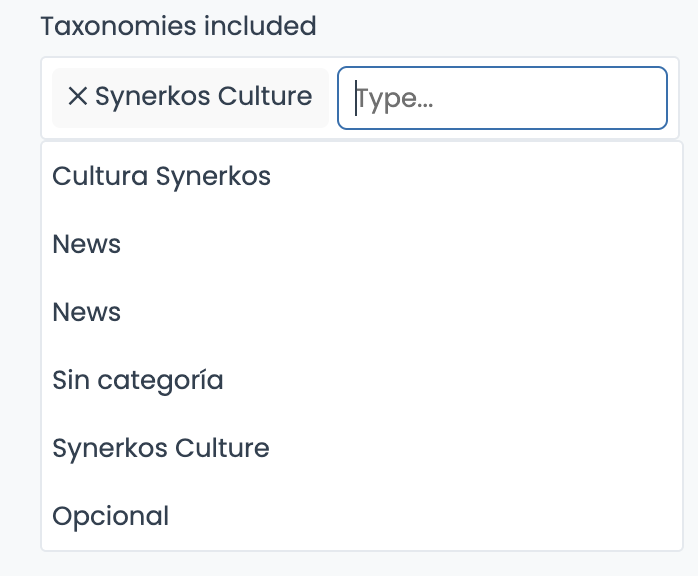Remove the Synerkos Culture tag with X
This screenshot has height=576, width=698.
(78, 97)
